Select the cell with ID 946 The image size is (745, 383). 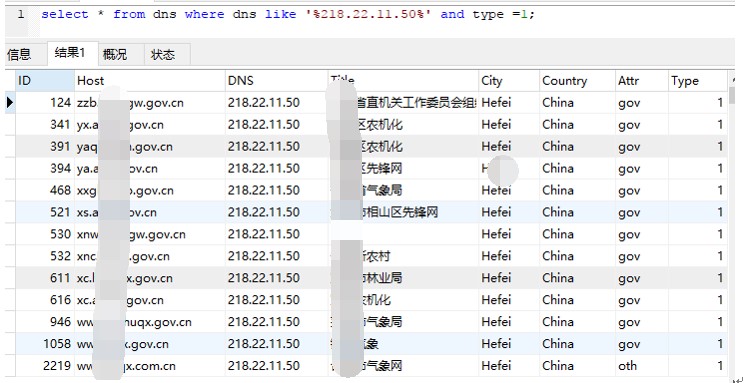(45, 322)
